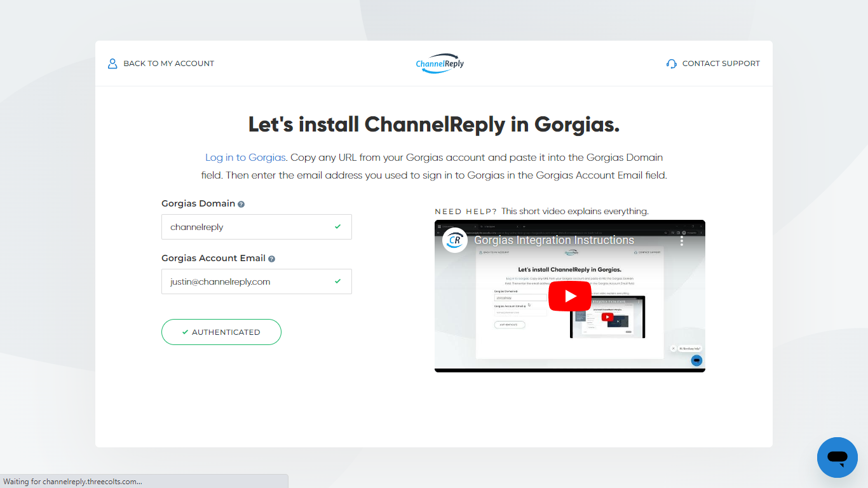Go back via BACK TO MY ACCOUNT link
Viewport: 868px width, 488px height.
[x=161, y=64]
